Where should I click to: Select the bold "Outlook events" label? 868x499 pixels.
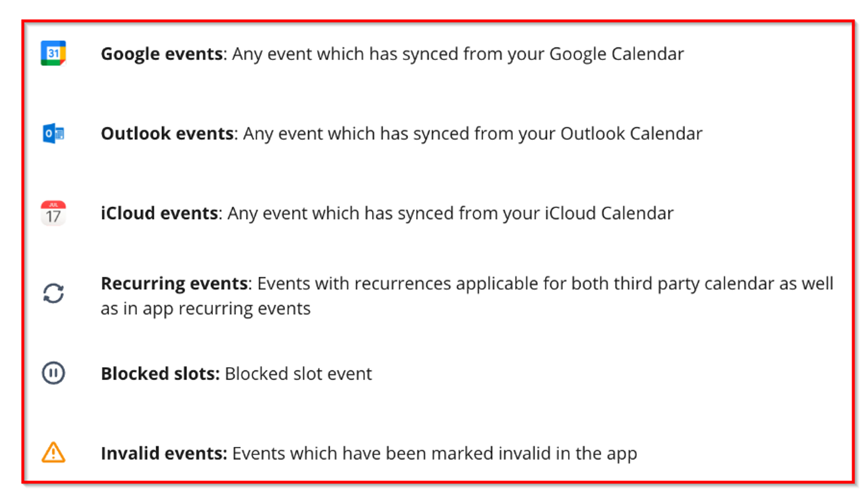pos(167,134)
